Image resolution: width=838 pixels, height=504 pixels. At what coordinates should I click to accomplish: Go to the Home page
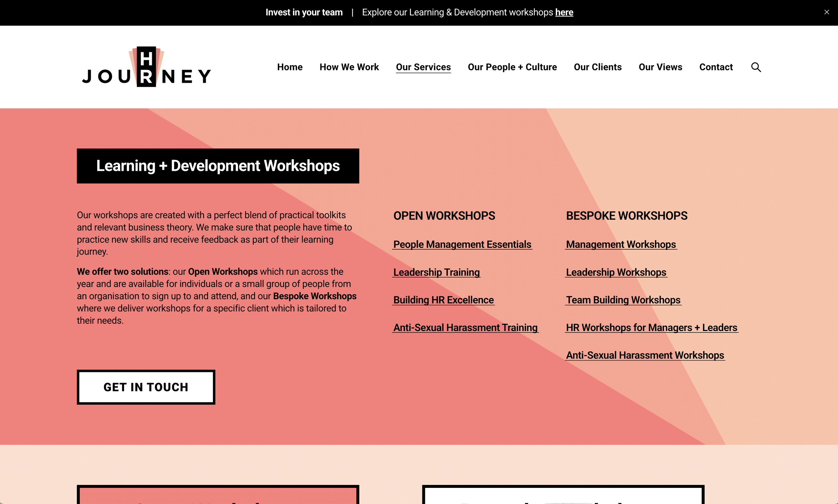point(289,67)
